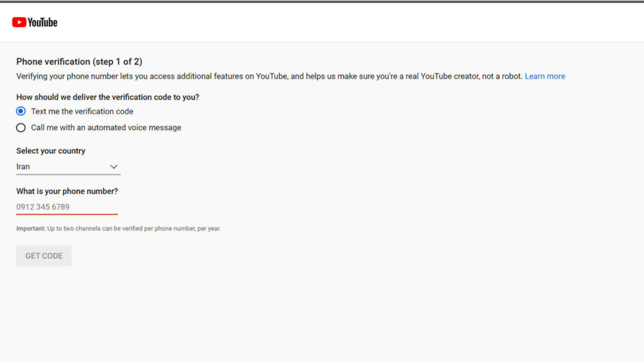644x362 pixels.
Task: Select the 'Text me the verification code' radio button
Action: point(21,111)
